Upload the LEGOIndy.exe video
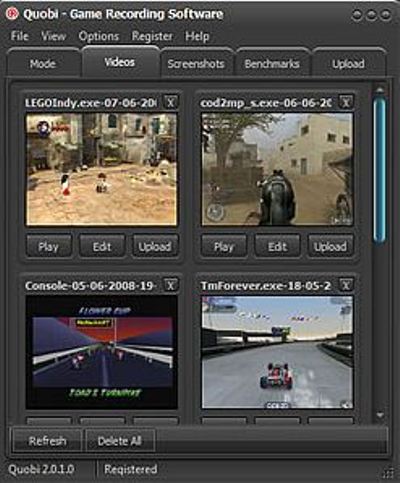 [x=155, y=247]
